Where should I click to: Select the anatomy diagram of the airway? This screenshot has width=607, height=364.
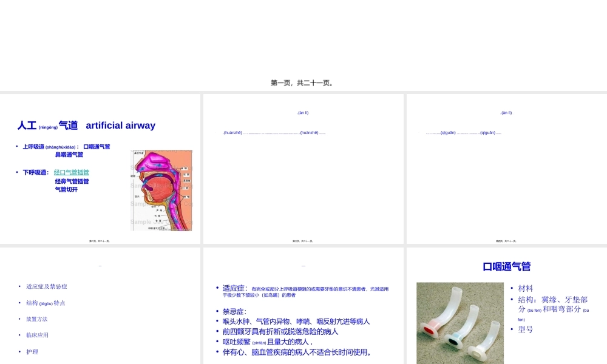[160, 190]
